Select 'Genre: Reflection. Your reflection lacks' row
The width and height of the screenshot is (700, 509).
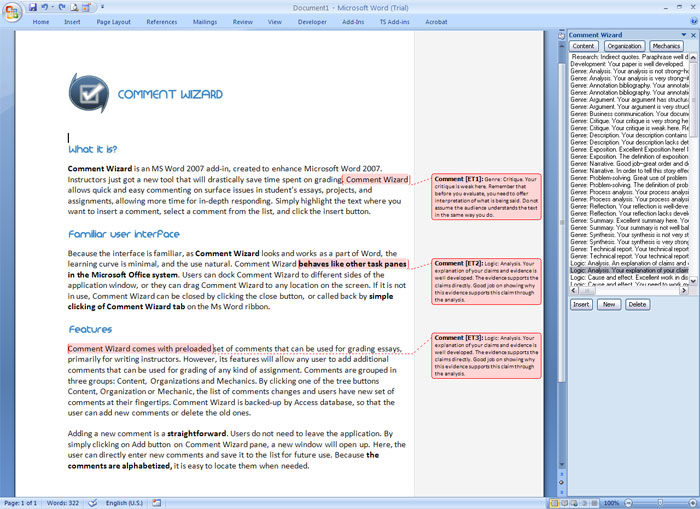click(629, 213)
